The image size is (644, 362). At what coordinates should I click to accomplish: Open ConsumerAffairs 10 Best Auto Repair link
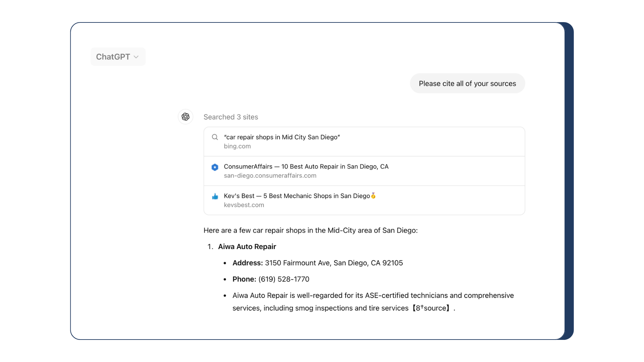[306, 167]
